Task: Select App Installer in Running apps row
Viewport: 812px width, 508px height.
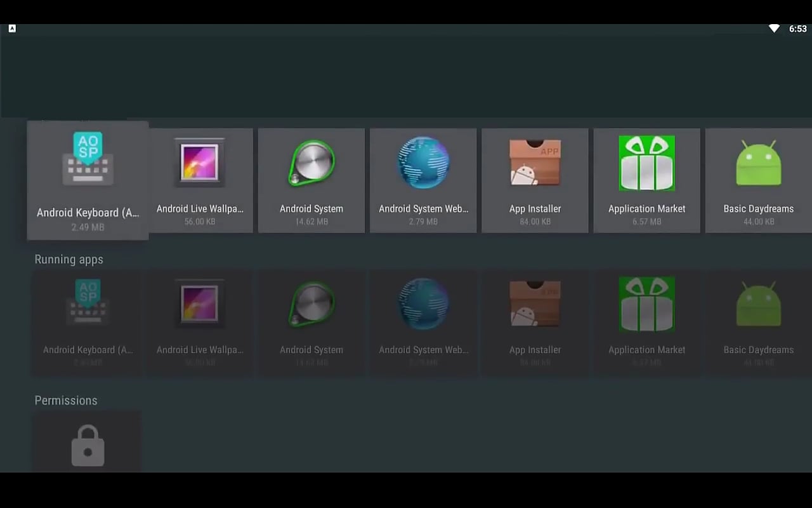Action: point(535,323)
